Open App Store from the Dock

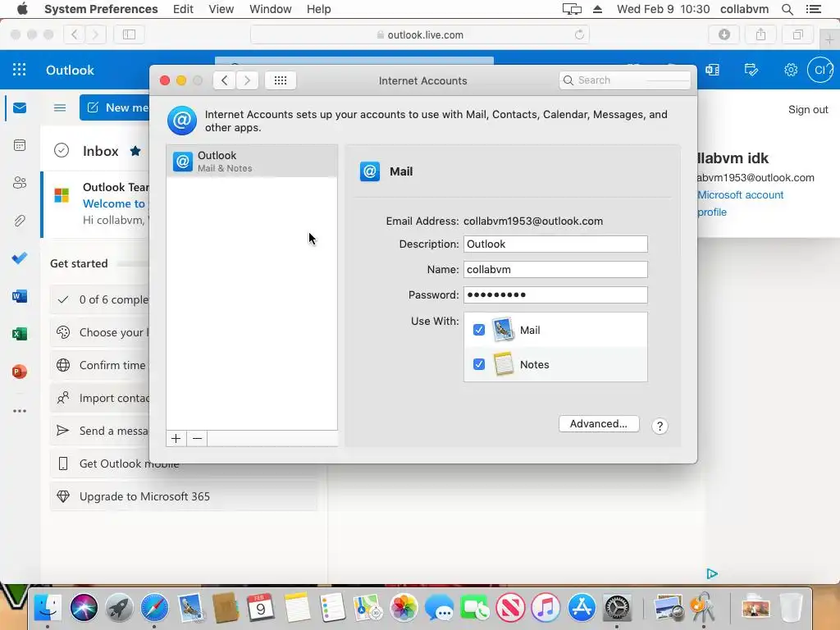(x=582, y=608)
